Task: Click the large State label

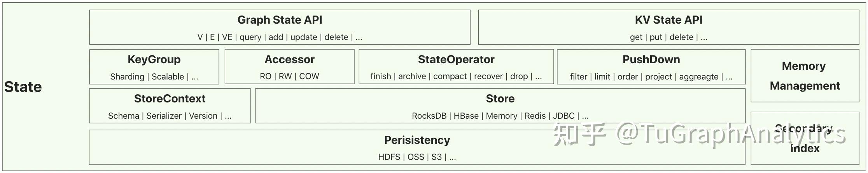Action: 23,87
